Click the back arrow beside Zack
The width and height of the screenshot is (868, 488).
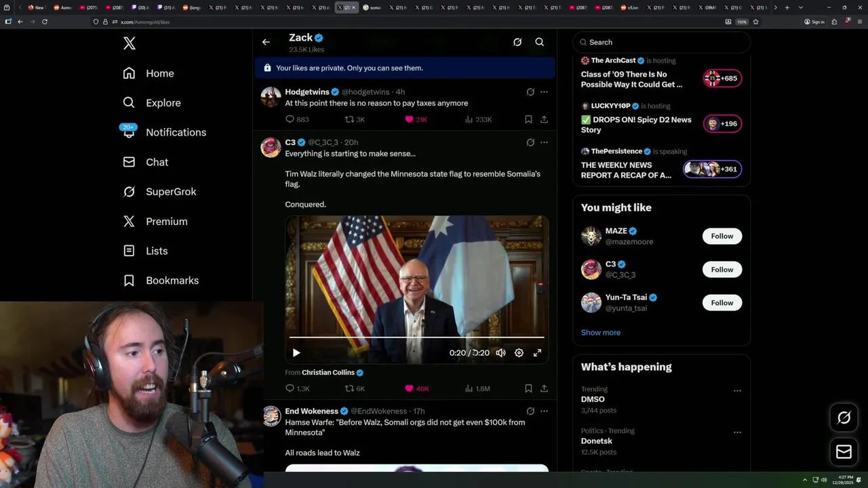click(266, 42)
